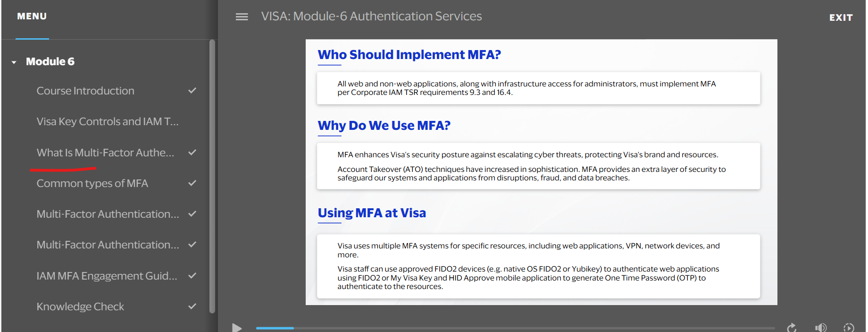Click the hamburger menu toggle icon
The width and height of the screenshot is (868, 332).
coord(242,17)
